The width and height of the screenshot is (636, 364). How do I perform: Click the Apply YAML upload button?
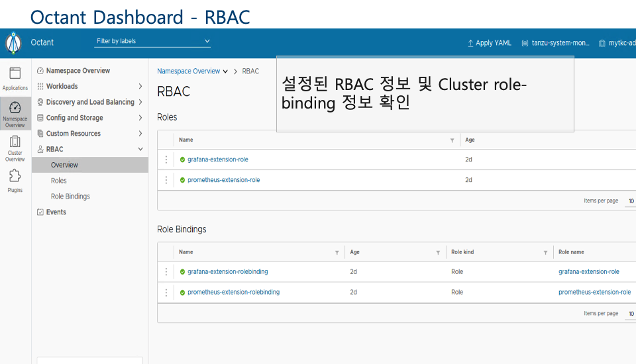pyautogui.click(x=489, y=43)
